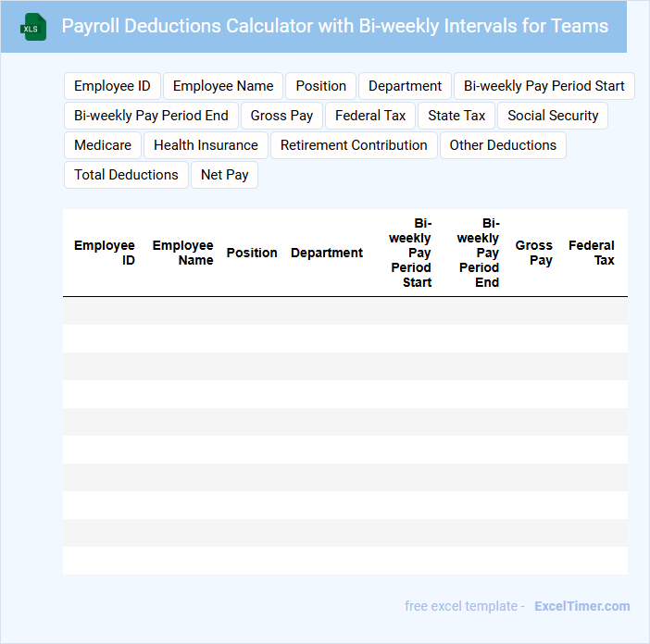Click Bi-weekly Pay Period End tag
This screenshot has height=644, width=650.
pyautogui.click(x=151, y=116)
